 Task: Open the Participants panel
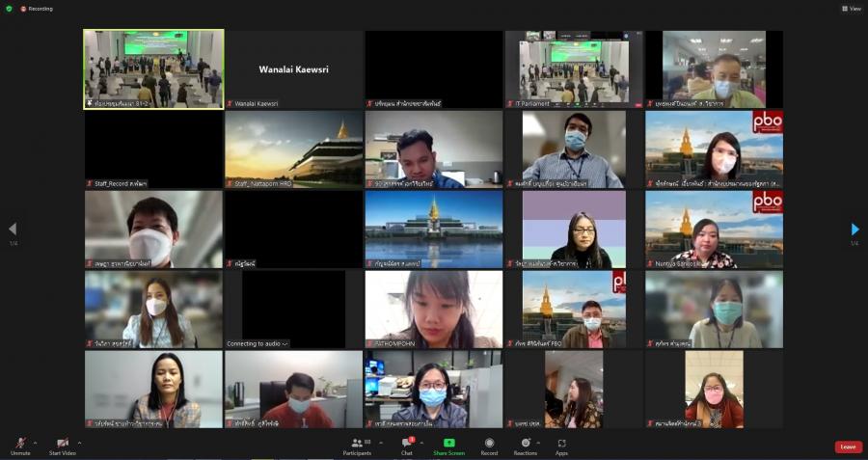[356, 445]
